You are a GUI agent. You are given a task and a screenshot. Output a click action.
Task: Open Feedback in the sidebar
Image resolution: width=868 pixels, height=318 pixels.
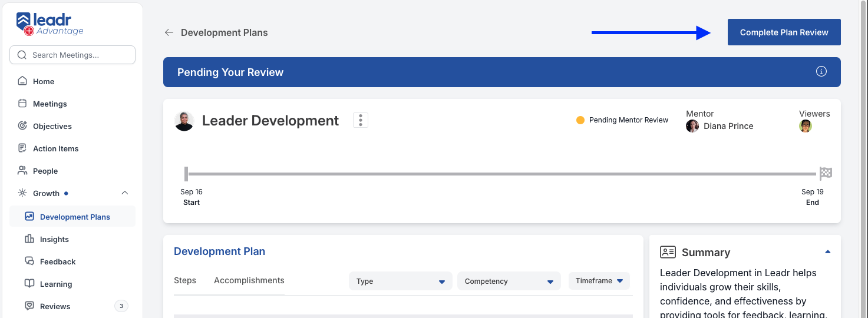click(x=72, y=261)
